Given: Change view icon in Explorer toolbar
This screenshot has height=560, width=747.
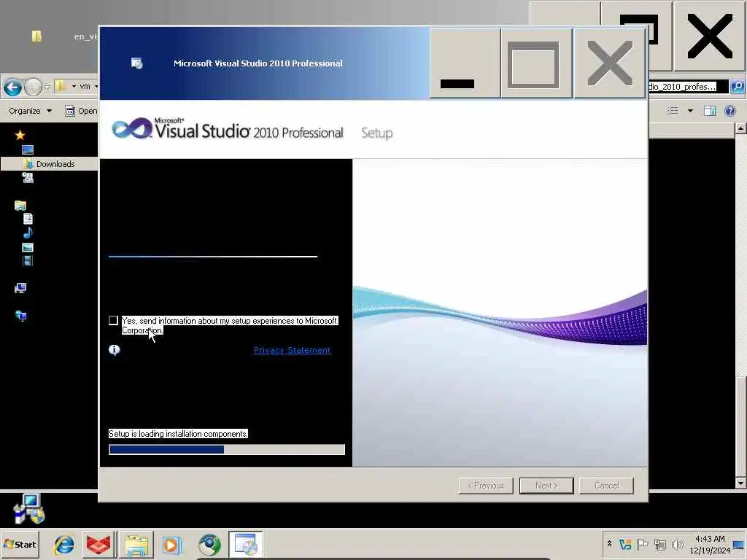Looking at the screenshot, I should click(x=672, y=111).
